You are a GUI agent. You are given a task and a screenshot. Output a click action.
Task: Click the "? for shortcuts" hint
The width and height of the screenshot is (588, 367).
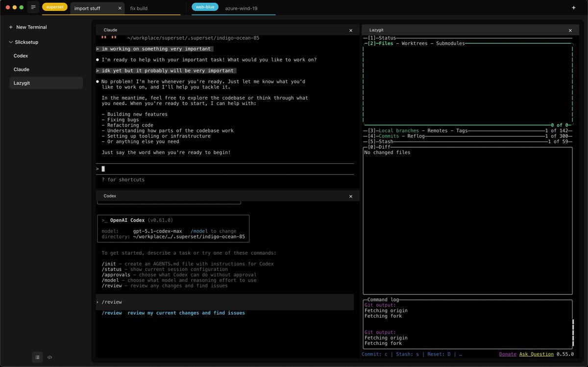[123, 180]
